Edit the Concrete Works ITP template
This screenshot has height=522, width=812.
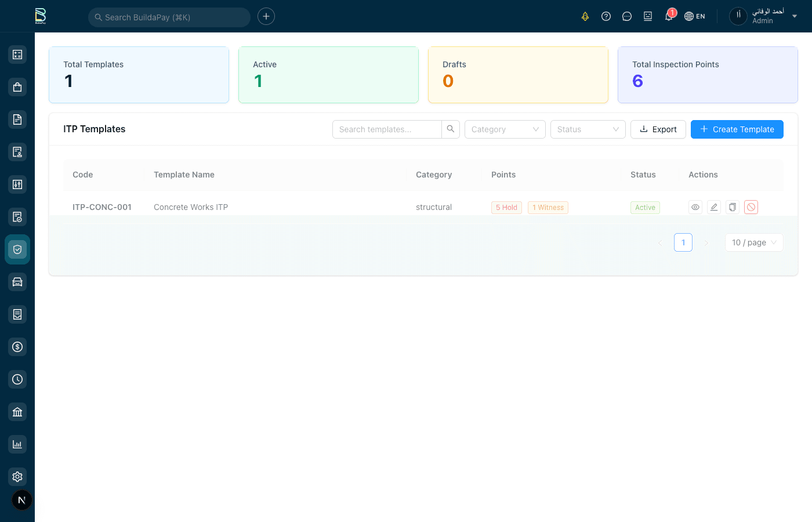(714, 207)
